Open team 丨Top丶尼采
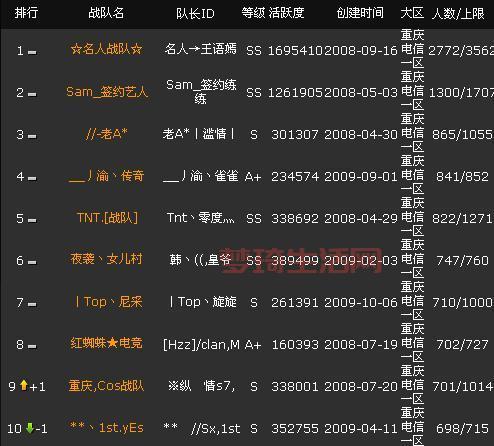The image size is (494, 446). click(108, 302)
